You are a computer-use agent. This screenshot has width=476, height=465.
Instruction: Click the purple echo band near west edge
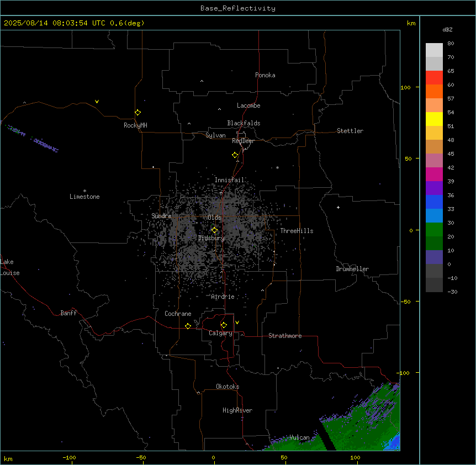point(45,145)
